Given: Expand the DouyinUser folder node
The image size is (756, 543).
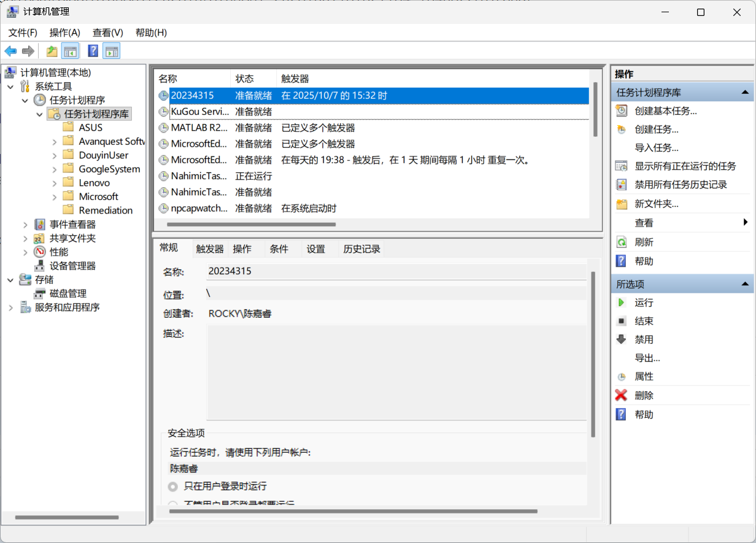Looking at the screenshot, I should [55, 155].
